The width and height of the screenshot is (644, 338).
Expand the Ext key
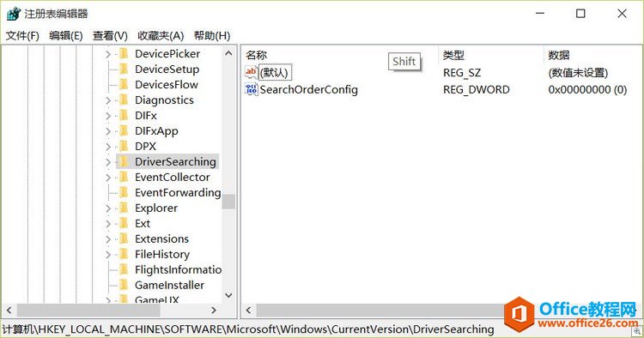pos(108,224)
